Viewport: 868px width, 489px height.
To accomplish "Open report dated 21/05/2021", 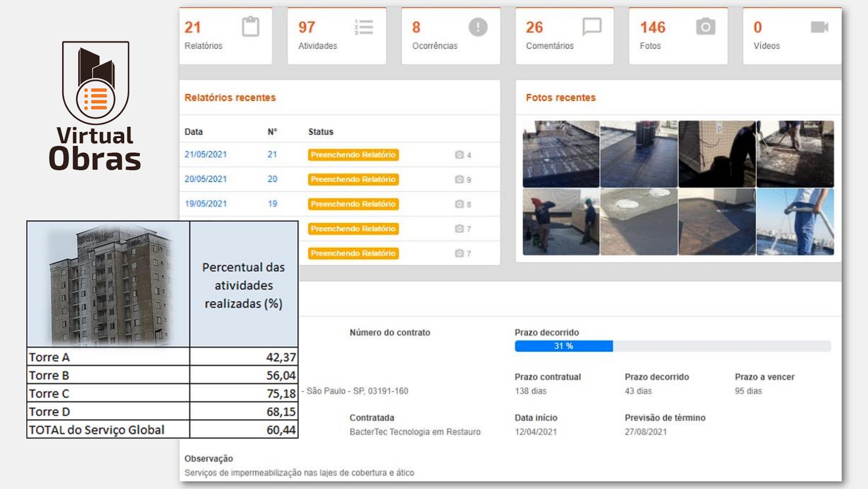I will point(205,155).
